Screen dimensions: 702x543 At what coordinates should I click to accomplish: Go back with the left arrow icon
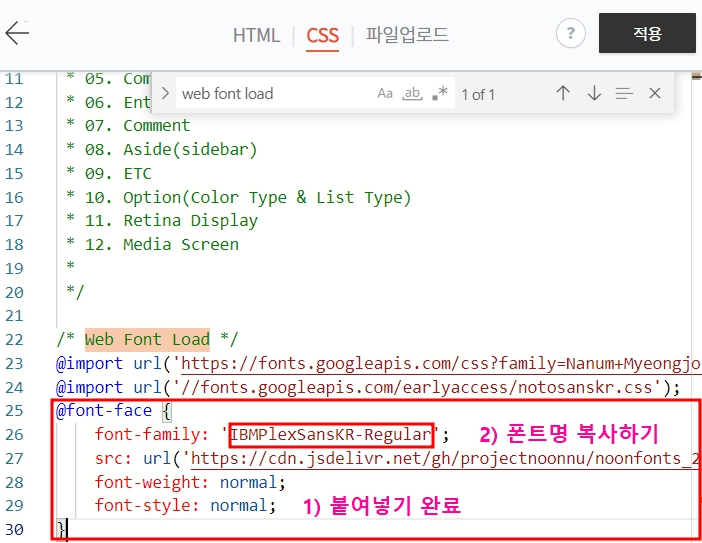coord(17,33)
